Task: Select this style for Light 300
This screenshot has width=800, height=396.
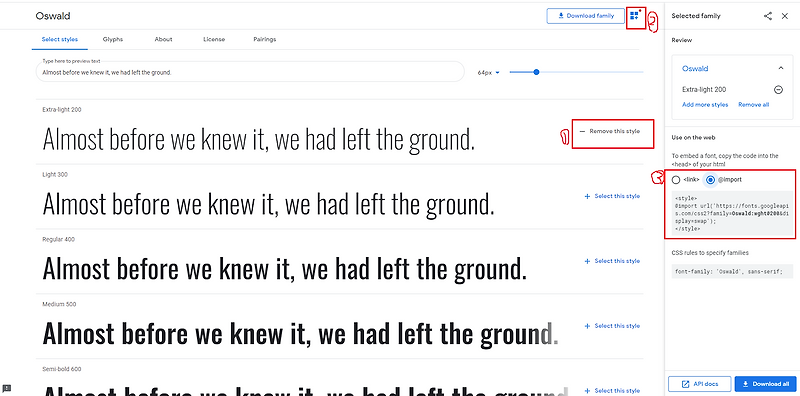Action: click(612, 196)
